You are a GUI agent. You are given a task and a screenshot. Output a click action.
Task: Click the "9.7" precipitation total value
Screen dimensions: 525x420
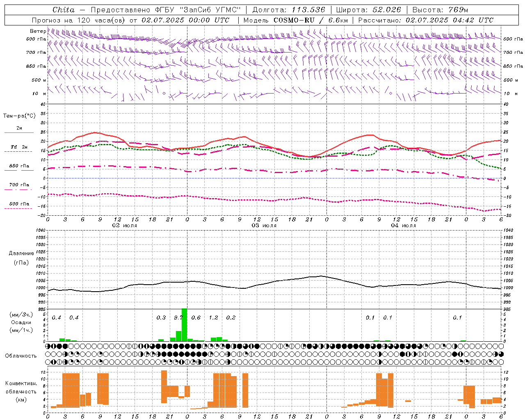[x=178, y=317]
